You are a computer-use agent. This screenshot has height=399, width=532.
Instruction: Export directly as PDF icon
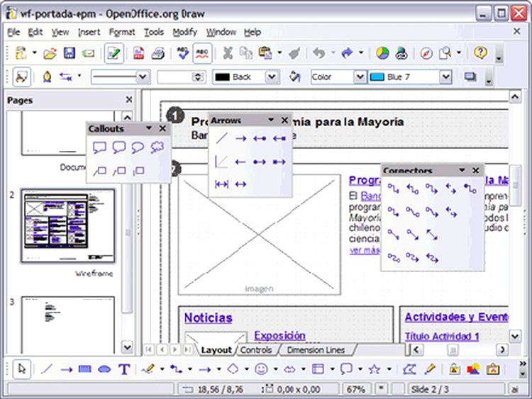pyautogui.click(x=138, y=53)
